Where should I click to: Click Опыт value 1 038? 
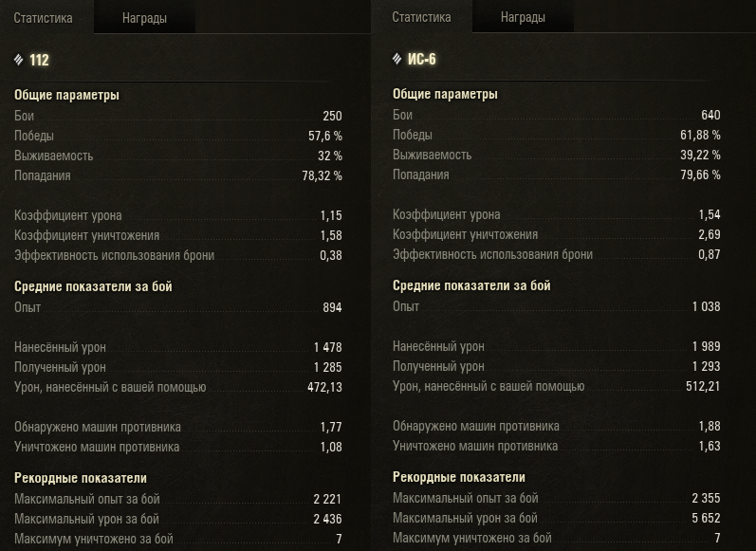707,306
